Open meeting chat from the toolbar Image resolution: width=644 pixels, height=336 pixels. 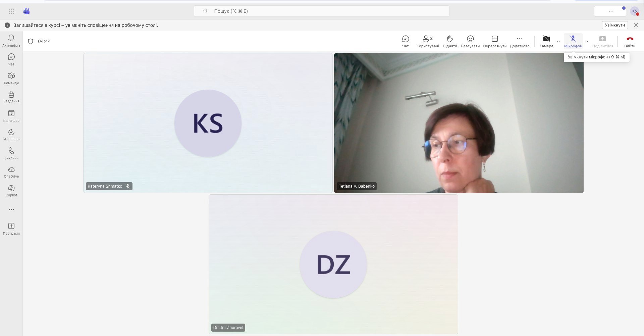point(406,41)
